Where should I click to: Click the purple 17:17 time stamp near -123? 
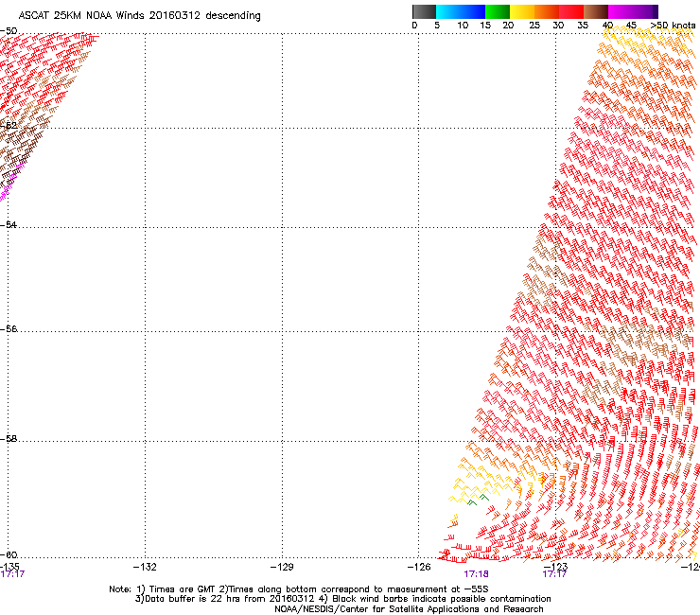coord(554,574)
